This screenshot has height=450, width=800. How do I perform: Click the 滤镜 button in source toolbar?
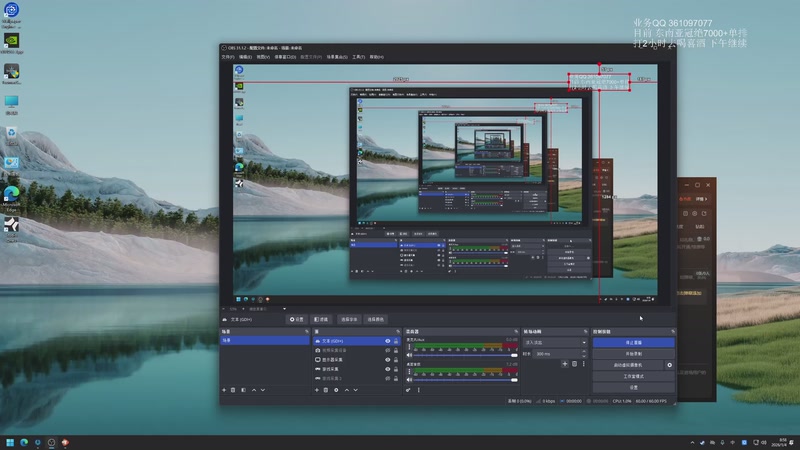(322, 319)
